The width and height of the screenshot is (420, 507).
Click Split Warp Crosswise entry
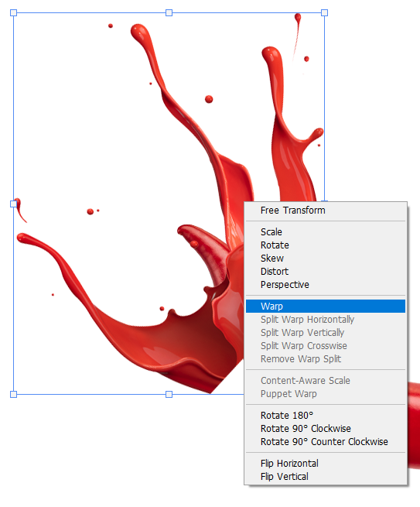pos(326,346)
